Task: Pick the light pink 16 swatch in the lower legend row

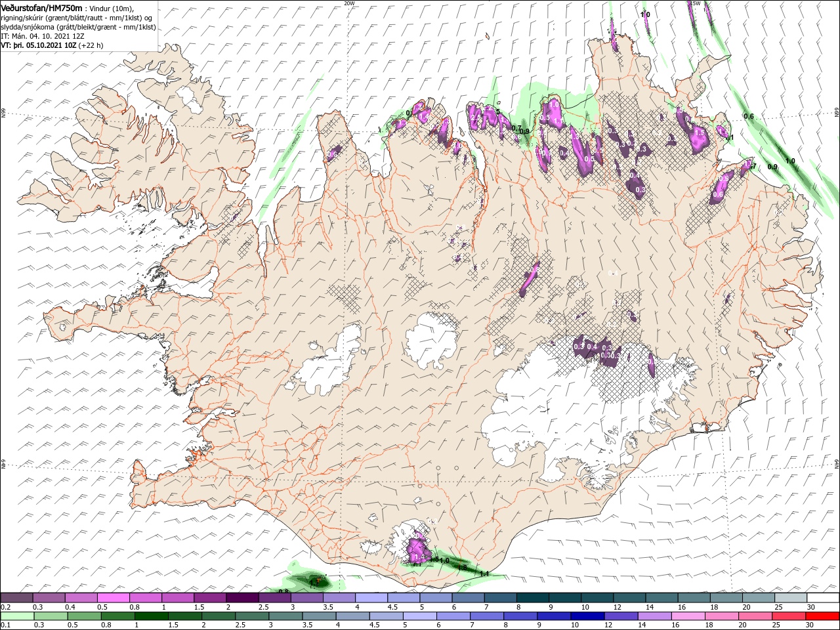Action: (688, 616)
